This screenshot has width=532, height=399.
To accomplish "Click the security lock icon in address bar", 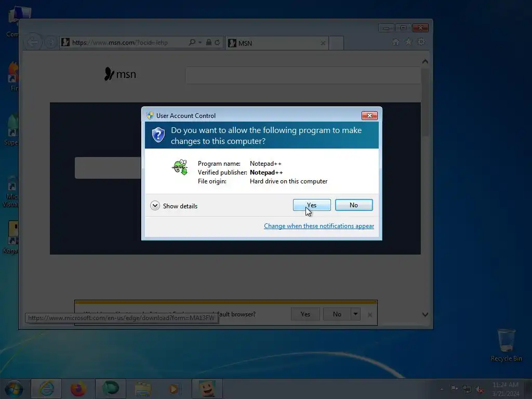I will pyautogui.click(x=209, y=42).
